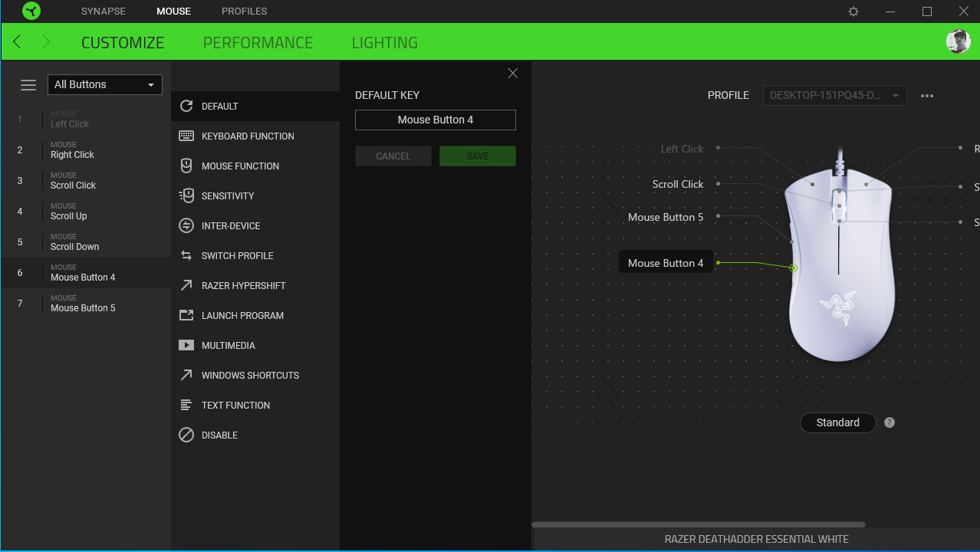Screen dimensions: 980x552
Task: Select the Disable icon
Action: pos(186,435)
